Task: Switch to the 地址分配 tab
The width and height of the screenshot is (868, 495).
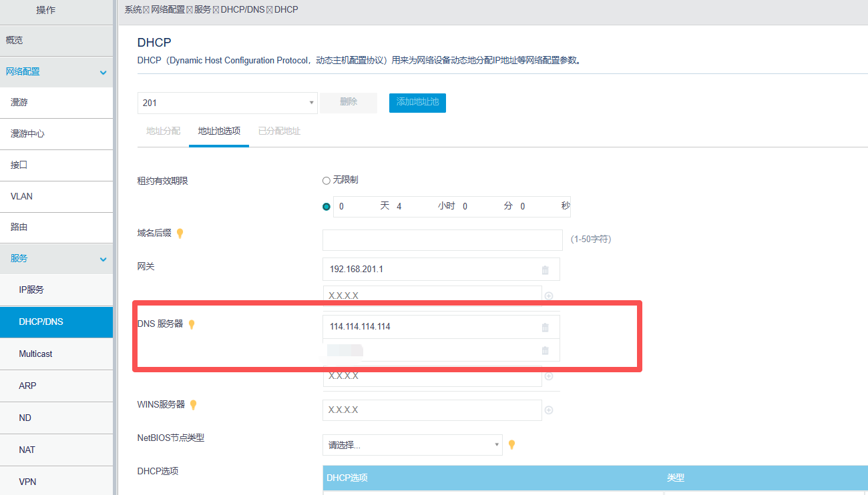Action: (163, 131)
